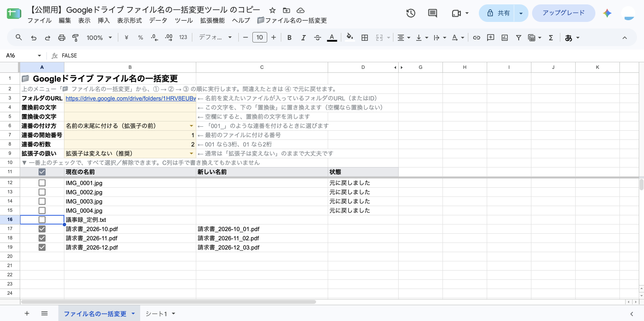
Task: Format as currency with yen icon
Action: point(127,38)
